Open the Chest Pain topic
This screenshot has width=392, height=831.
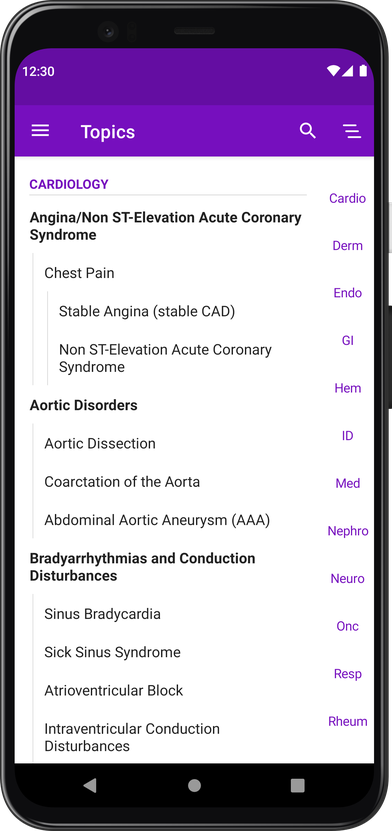79,273
